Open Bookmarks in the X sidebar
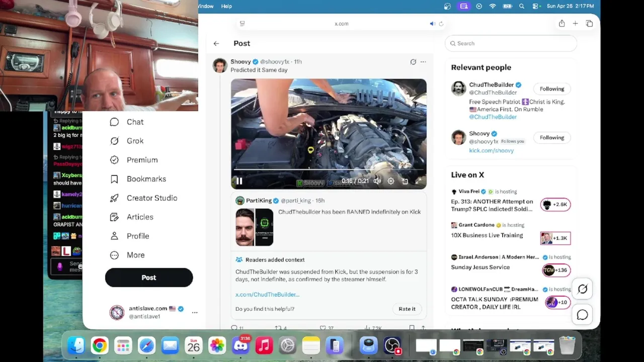Viewport: 644px width, 362px height. (138, 179)
